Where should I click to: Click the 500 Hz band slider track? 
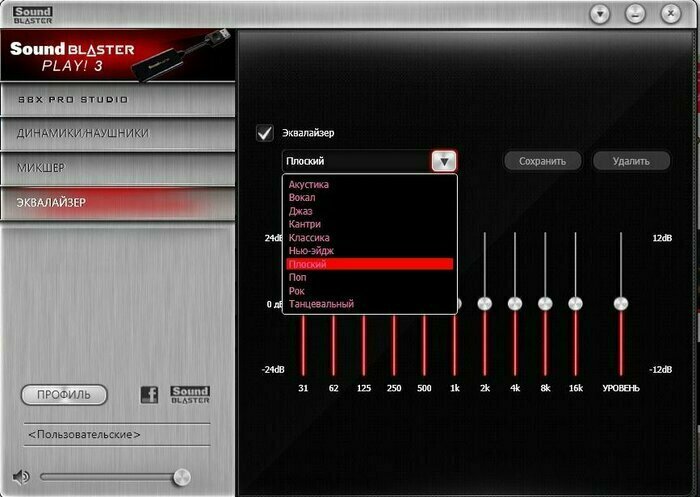tap(424, 346)
